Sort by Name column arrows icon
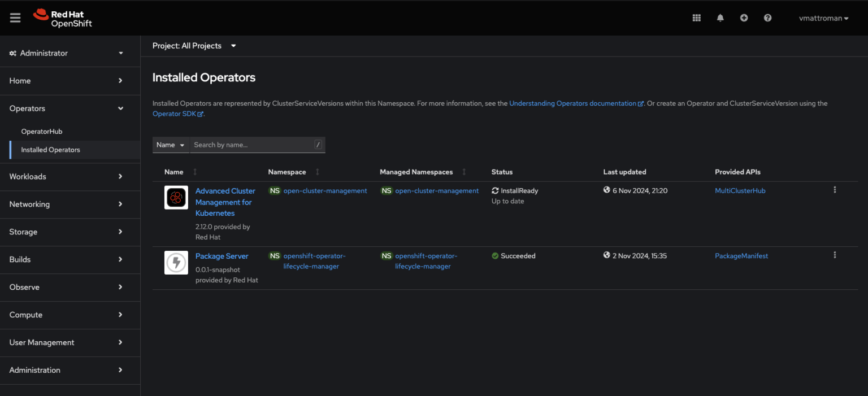The image size is (868, 396). (x=195, y=172)
